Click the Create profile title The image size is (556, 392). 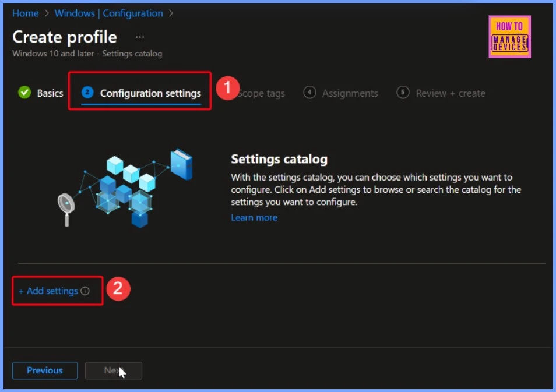pos(65,37)
